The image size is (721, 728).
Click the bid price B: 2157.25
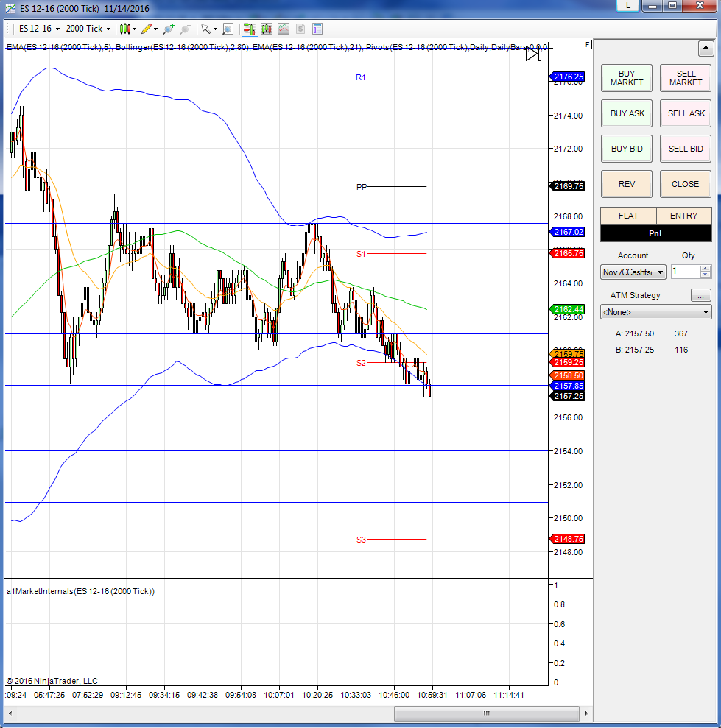tap(635, 350)
